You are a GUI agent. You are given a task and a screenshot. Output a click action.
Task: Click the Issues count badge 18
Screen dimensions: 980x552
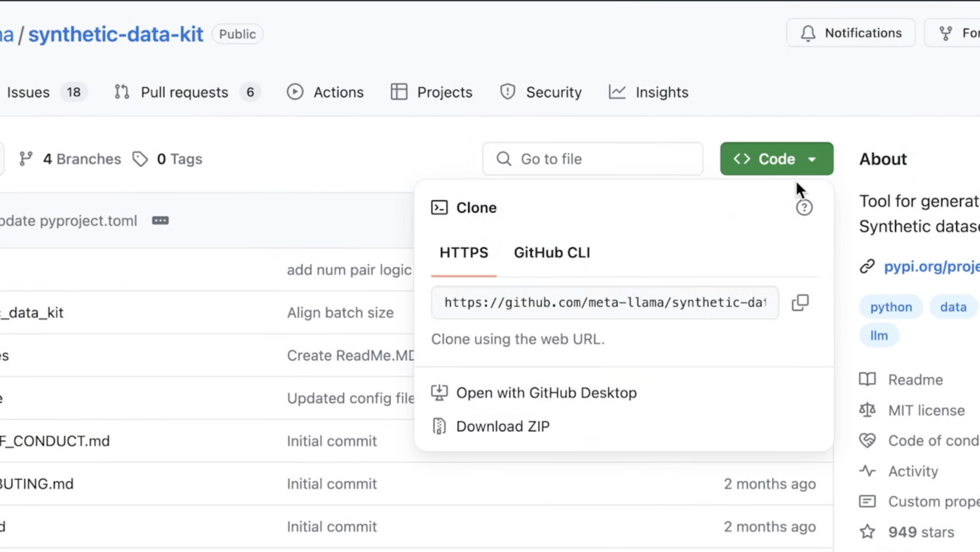click(73, 92)
